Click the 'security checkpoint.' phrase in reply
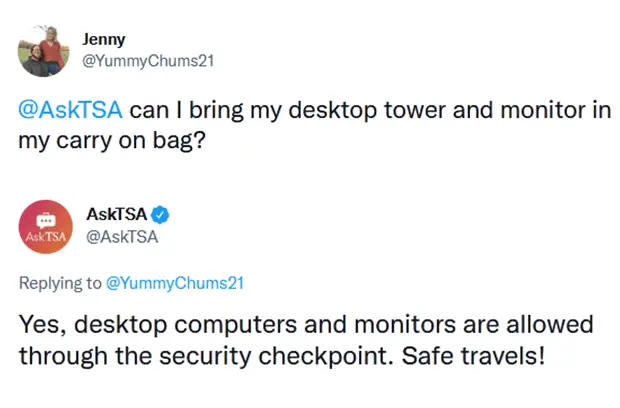This screenshot has height=408, width=620. coord(277,356)
